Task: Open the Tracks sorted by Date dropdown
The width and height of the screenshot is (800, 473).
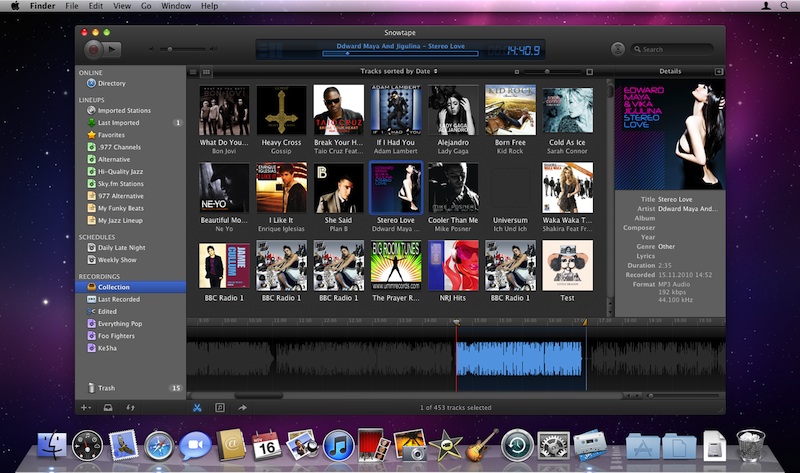Action: point(399,72)
